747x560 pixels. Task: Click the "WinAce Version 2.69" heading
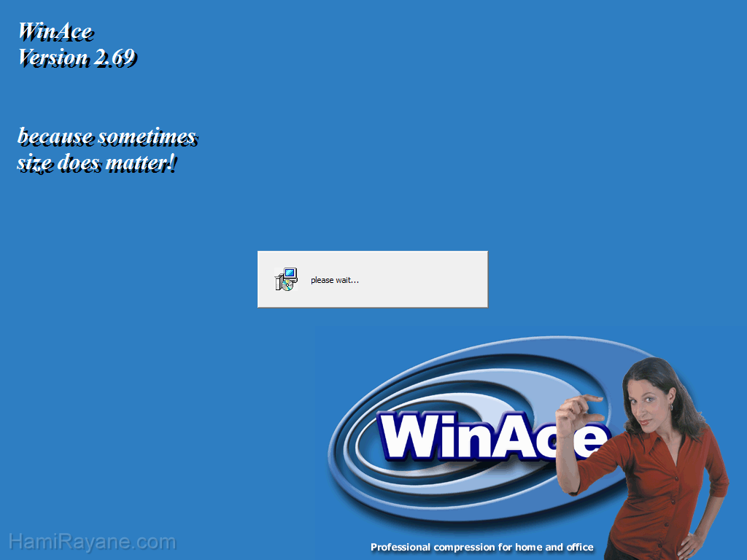click(x=77, y=45)
